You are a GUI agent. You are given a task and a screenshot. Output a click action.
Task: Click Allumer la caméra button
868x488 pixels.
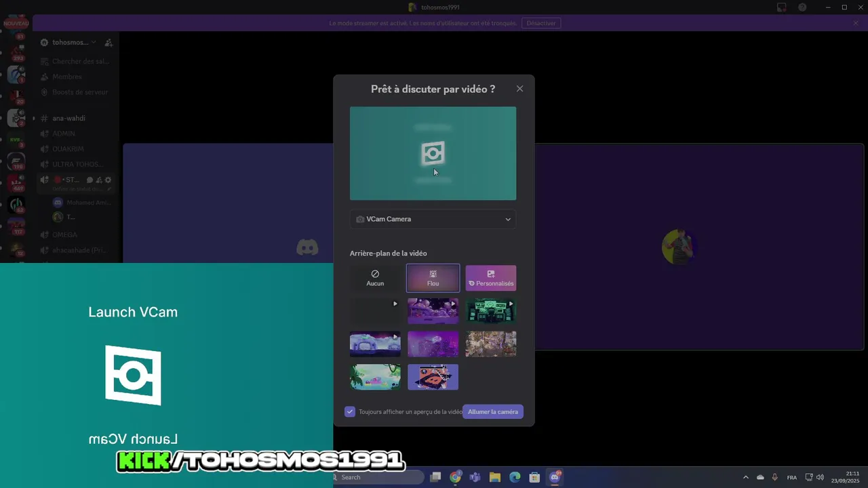click(493, 411)
